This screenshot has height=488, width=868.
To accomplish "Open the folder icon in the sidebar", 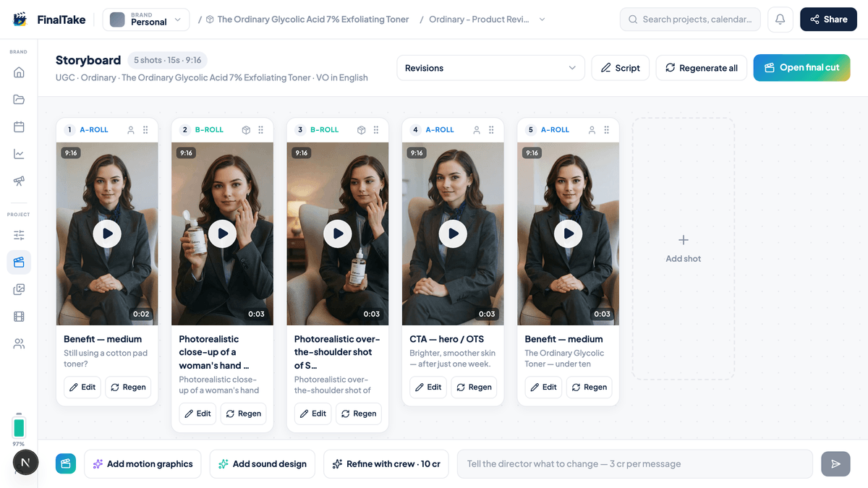I will [x=19, y=100].
